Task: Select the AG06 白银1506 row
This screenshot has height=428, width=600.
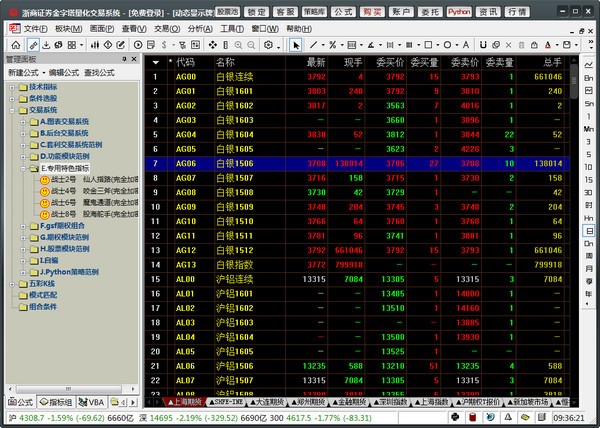Action: [x=300, y=161]
